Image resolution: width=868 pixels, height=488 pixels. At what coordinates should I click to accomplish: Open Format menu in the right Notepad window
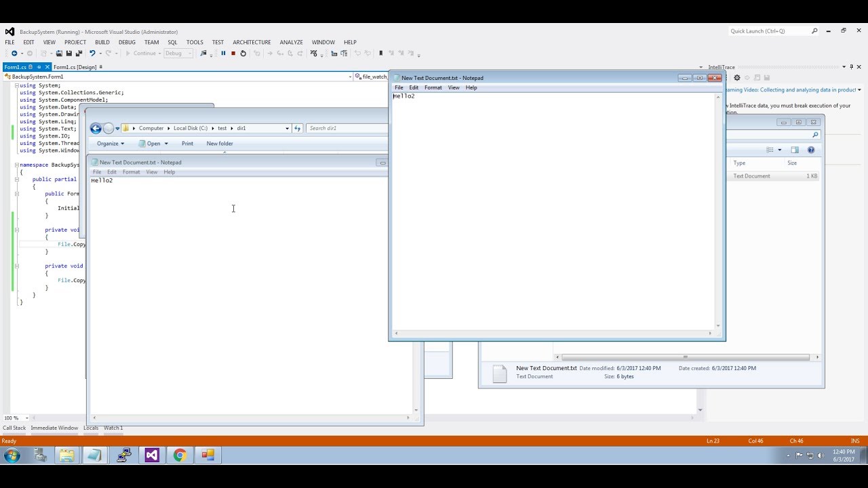[433, 87]
